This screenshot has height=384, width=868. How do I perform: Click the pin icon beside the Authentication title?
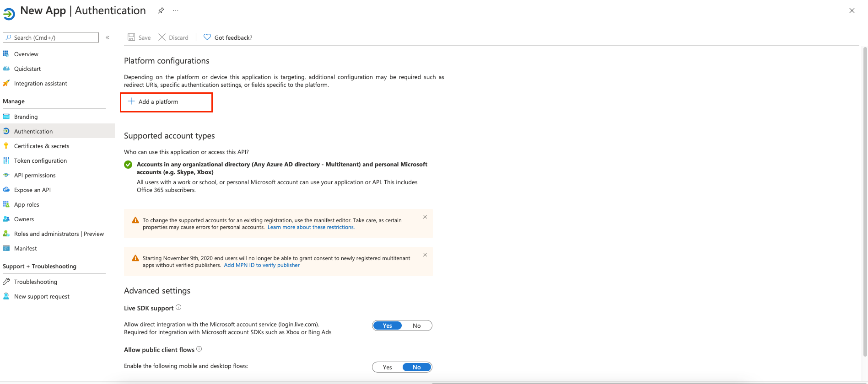click(161, 11)
